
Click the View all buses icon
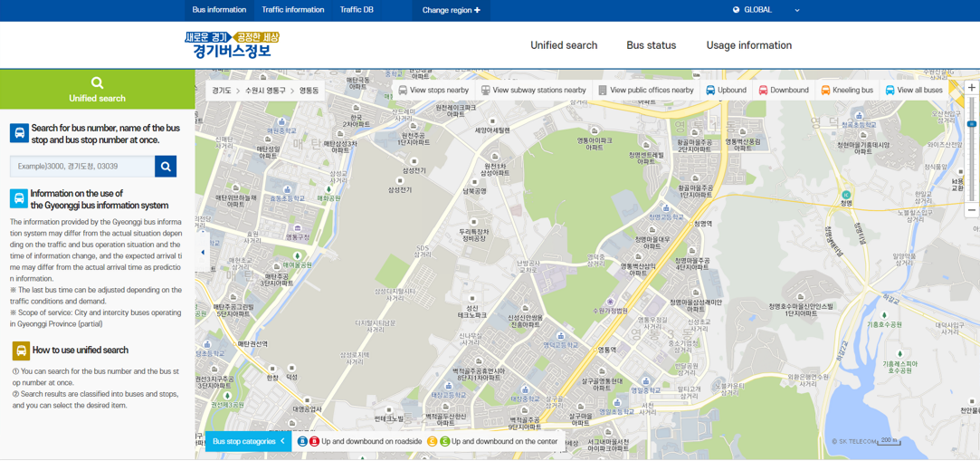coord(890,91)
